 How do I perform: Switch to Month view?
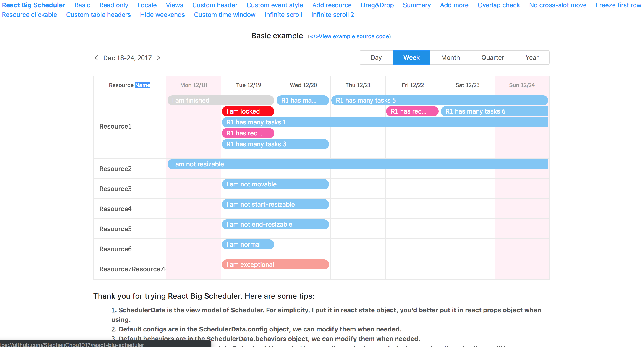pos(450,57)
